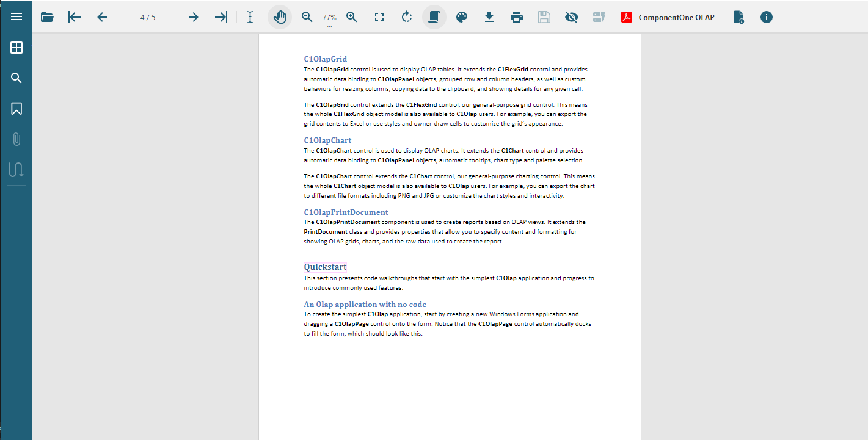Select the Pan tool in the toolbar
868x440 pixels.
point(280,17)
